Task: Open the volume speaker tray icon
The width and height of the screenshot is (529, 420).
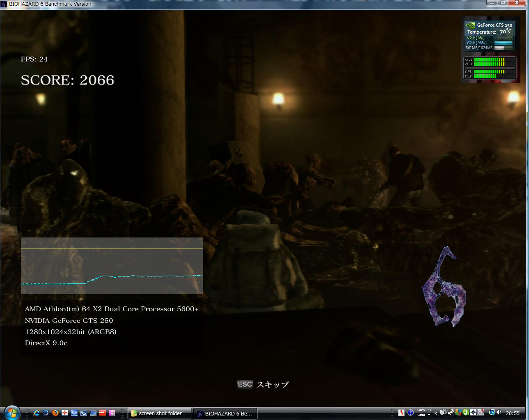Action: coord(499,413)
